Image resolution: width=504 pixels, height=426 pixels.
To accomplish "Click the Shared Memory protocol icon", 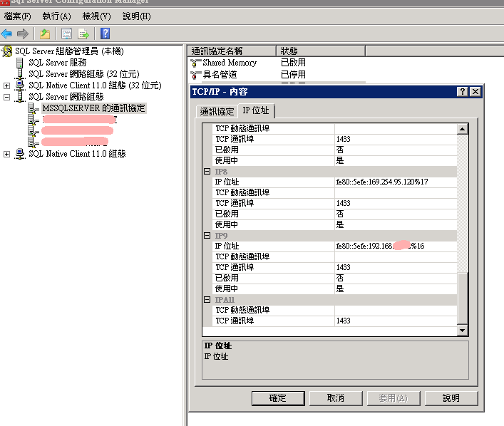I will [x=195, y=63].
